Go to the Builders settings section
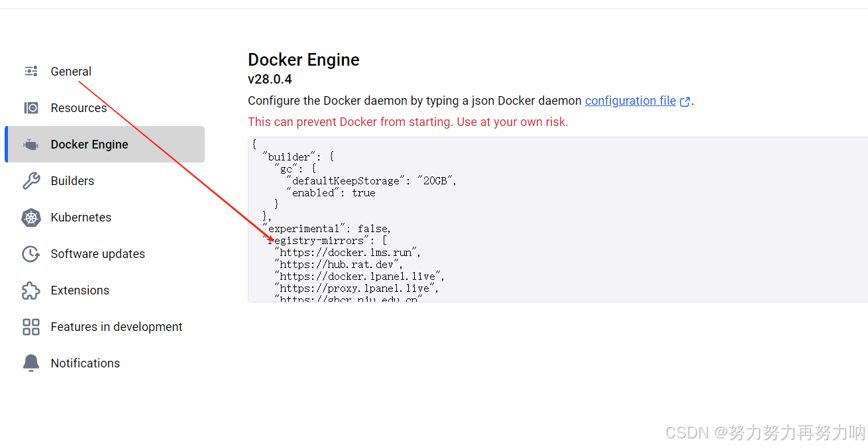This screenshot has width=868, height=447. 105,180
